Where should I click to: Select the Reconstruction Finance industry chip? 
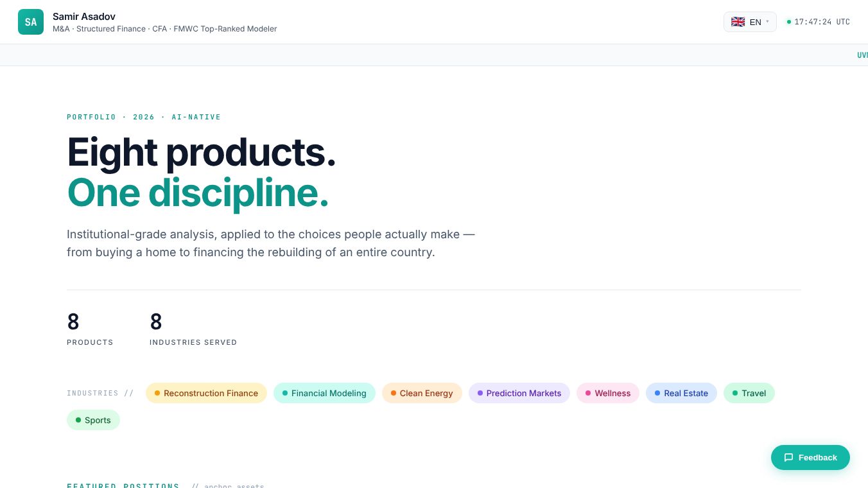206,393
